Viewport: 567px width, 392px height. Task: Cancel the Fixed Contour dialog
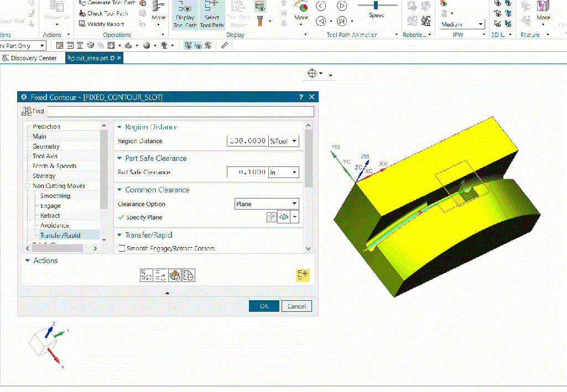[x=296, y=306]
